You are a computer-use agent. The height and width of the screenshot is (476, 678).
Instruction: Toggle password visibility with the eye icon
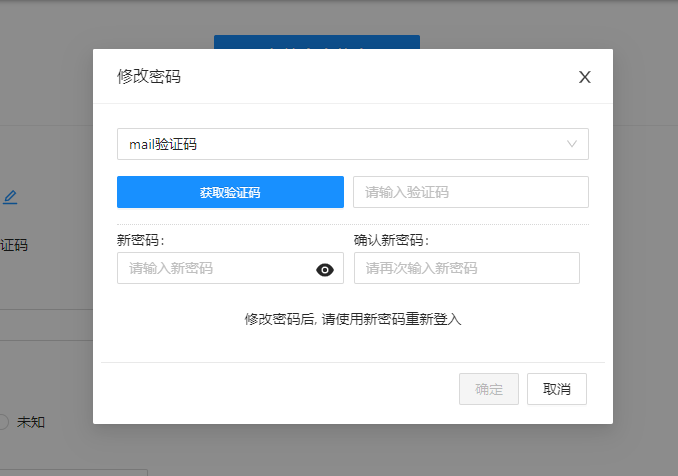[324, 269]
